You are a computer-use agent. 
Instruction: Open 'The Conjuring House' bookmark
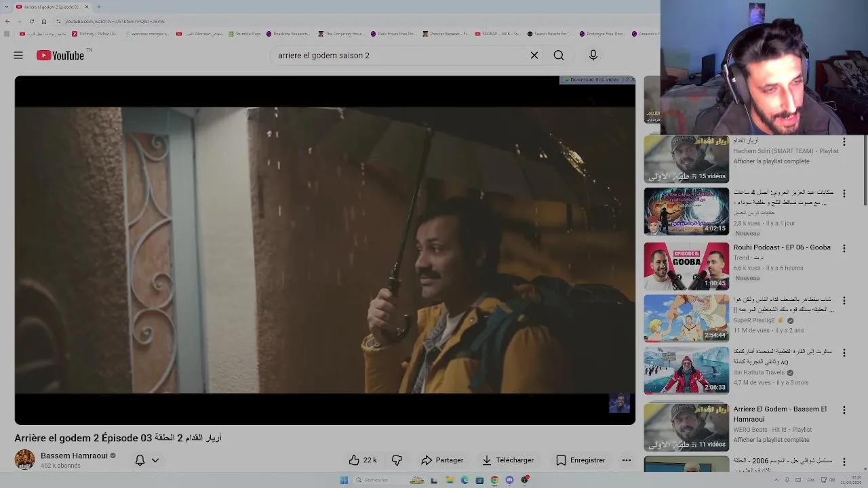point(341,34)
